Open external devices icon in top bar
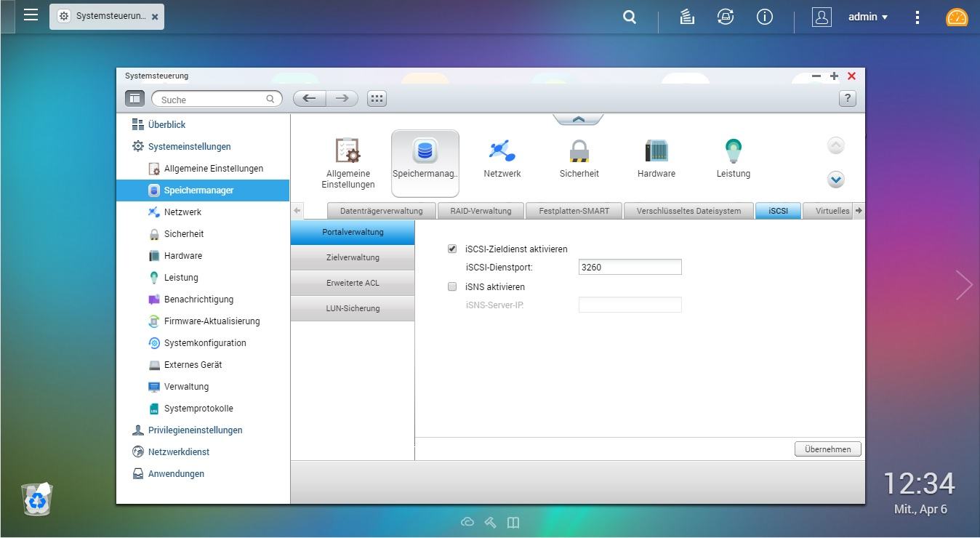 [x=726, y=17]
